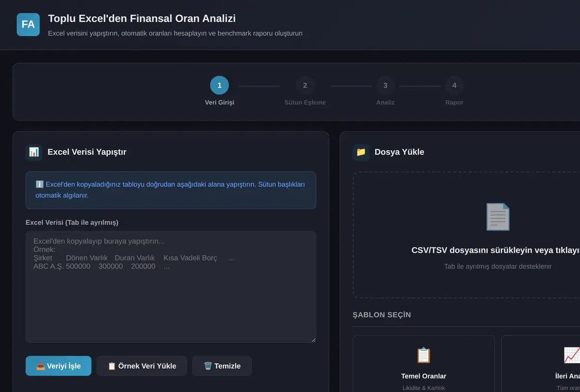
Task: Load sample data with Örnek Veri Yükle
Action: [x=142, y=366]
